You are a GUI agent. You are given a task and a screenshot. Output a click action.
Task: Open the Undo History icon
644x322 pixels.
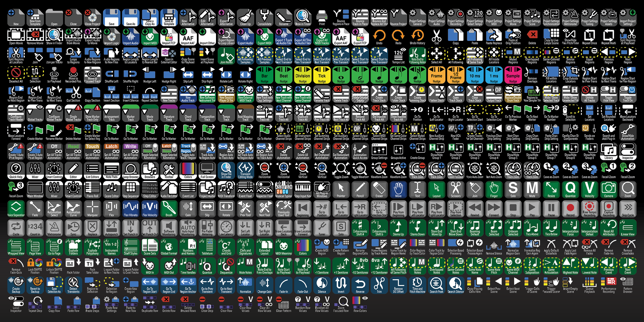[417, 37]
